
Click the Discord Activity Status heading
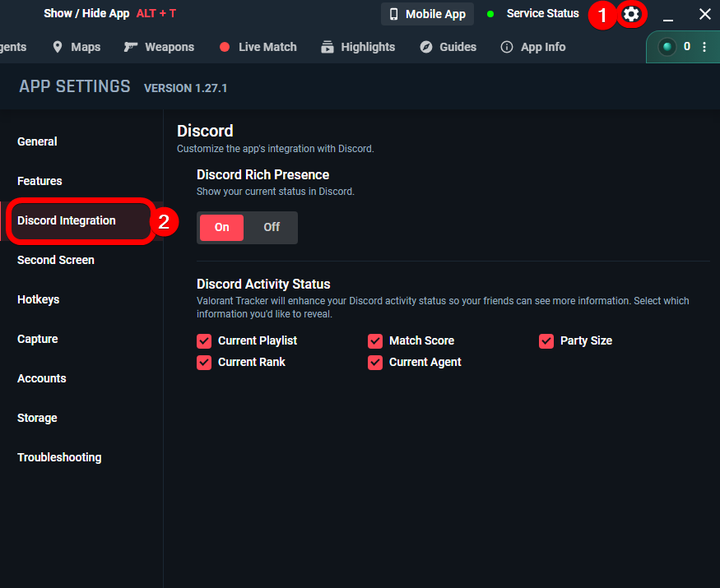pyautogui.click(x=263, y=284)
